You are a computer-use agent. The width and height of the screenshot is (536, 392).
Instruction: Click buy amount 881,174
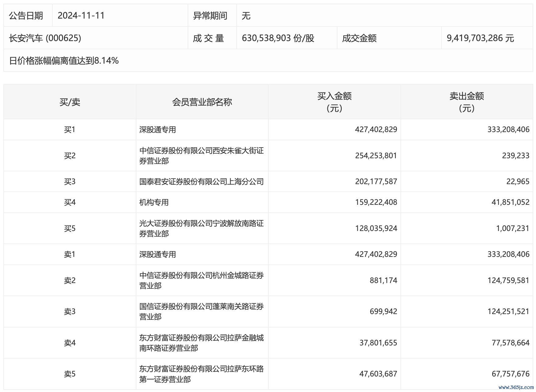pos(383,280)
